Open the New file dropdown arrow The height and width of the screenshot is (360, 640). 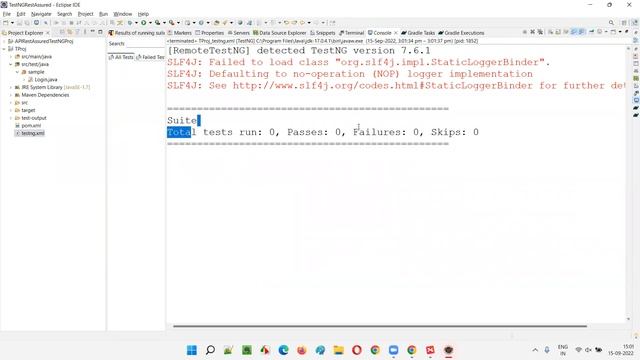tap(12, 23)
